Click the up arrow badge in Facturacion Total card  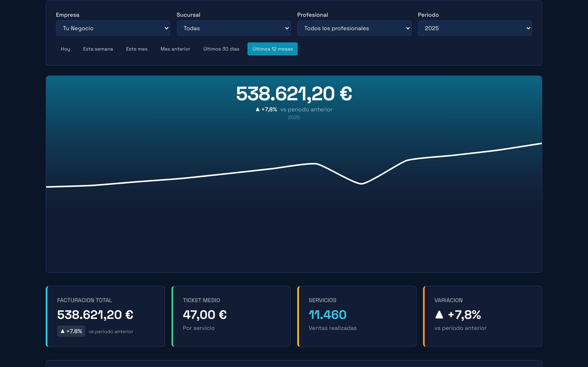point(71,331)
